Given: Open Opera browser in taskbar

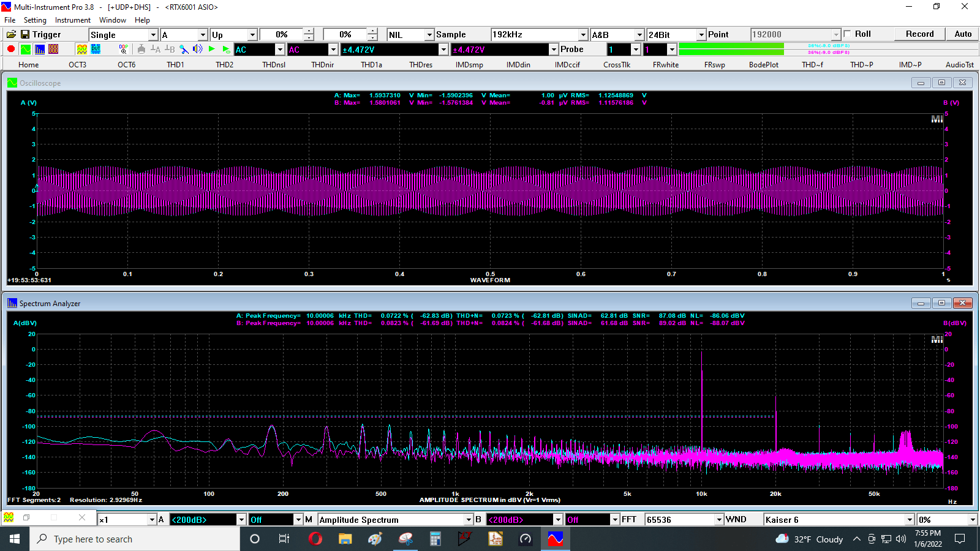Looking at the screenshot, I should pos(315,539).
